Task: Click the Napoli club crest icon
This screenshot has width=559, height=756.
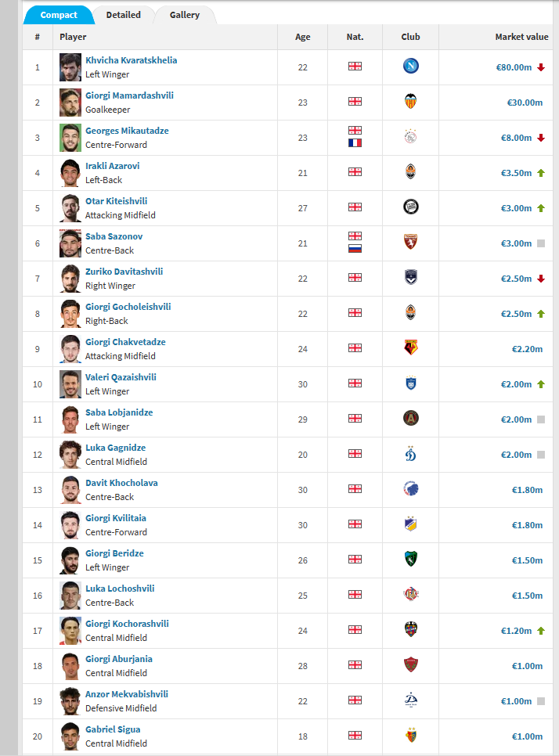Action: click(410, 67)
